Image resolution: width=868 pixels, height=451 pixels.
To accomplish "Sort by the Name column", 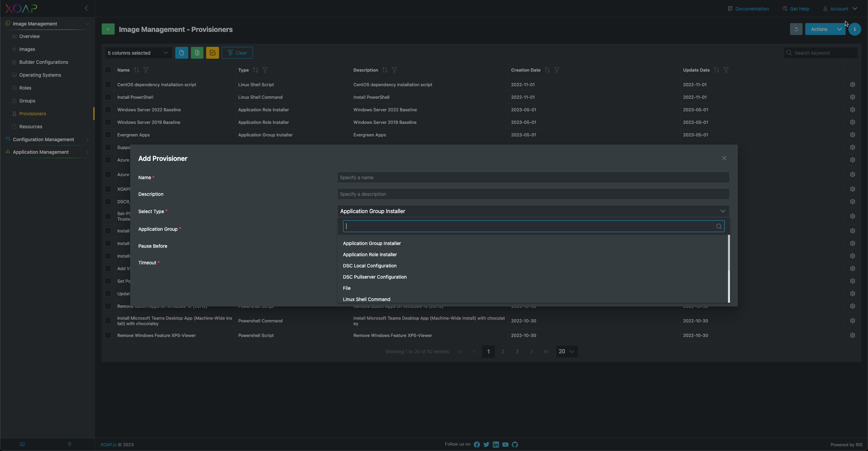I will (136, 70).
